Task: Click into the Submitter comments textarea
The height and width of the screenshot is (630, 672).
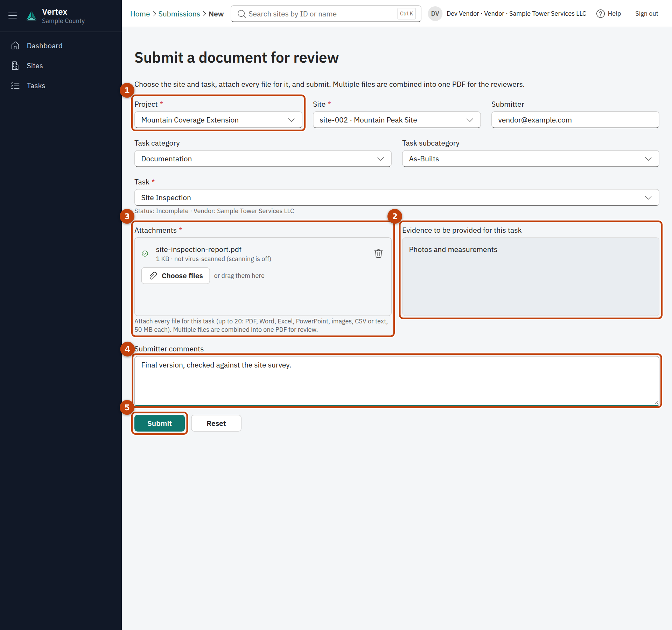Action: pyautogui.click(x=397, y=381)
